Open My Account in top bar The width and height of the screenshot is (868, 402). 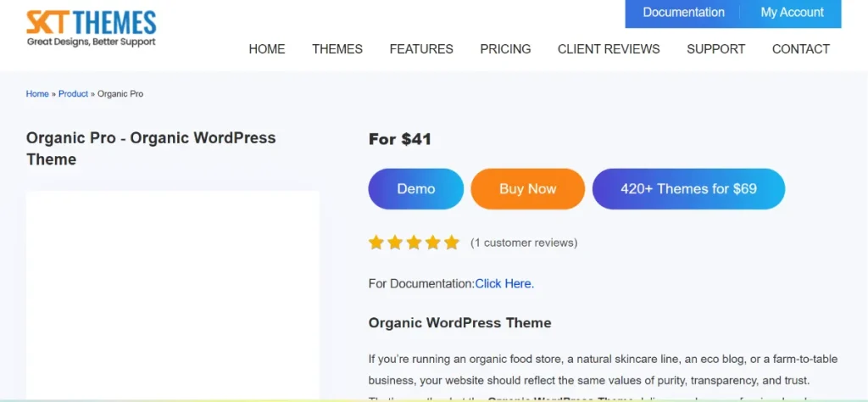[792, 12]
